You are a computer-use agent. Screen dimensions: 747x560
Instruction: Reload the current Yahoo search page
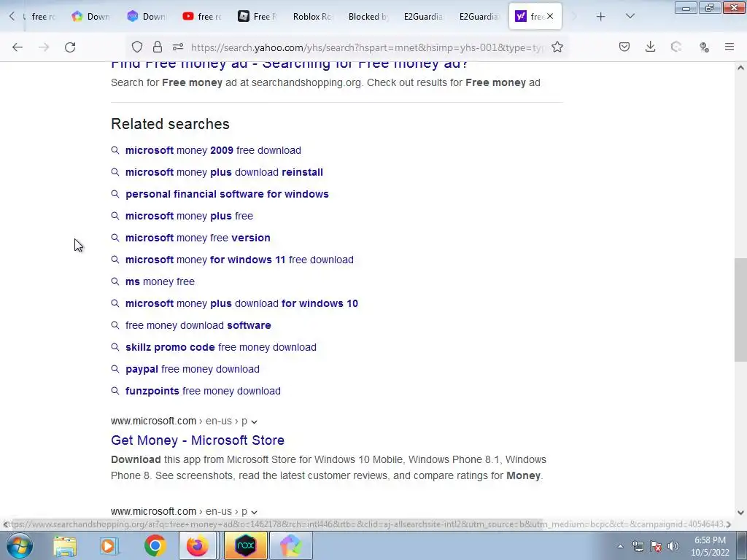70,47
